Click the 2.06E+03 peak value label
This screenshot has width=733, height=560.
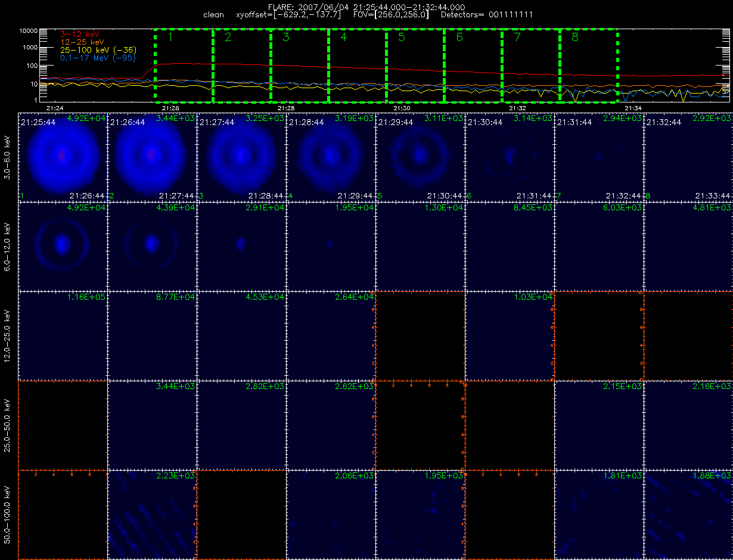pyautogui.click(x=355, y=476)
